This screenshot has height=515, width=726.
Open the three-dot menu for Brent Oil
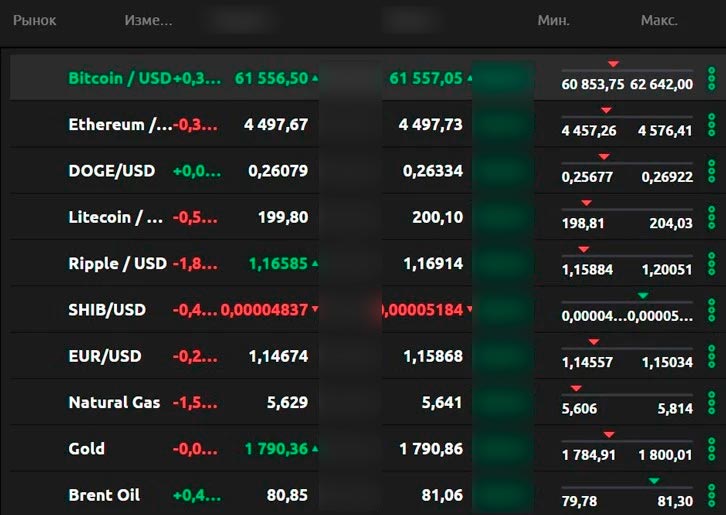711,494
